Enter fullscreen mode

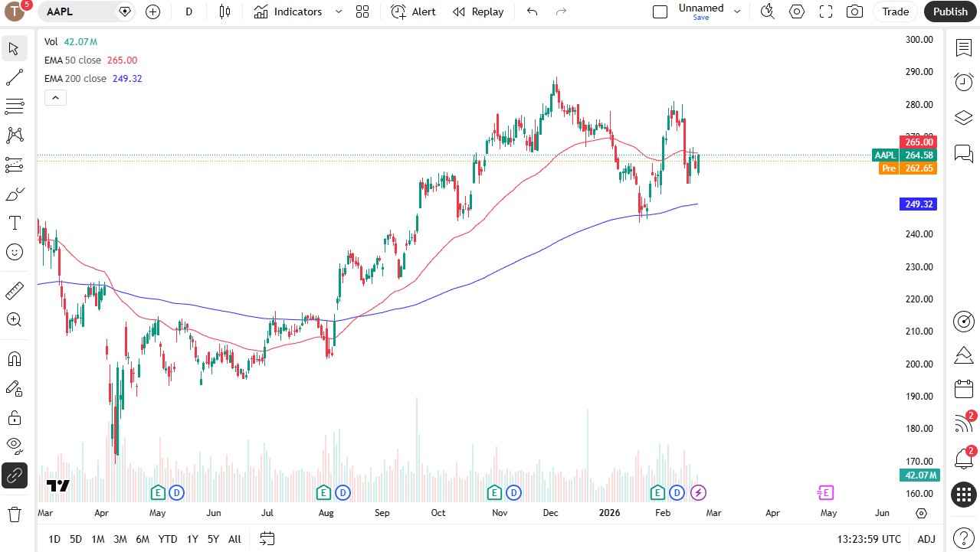(826, 11)
